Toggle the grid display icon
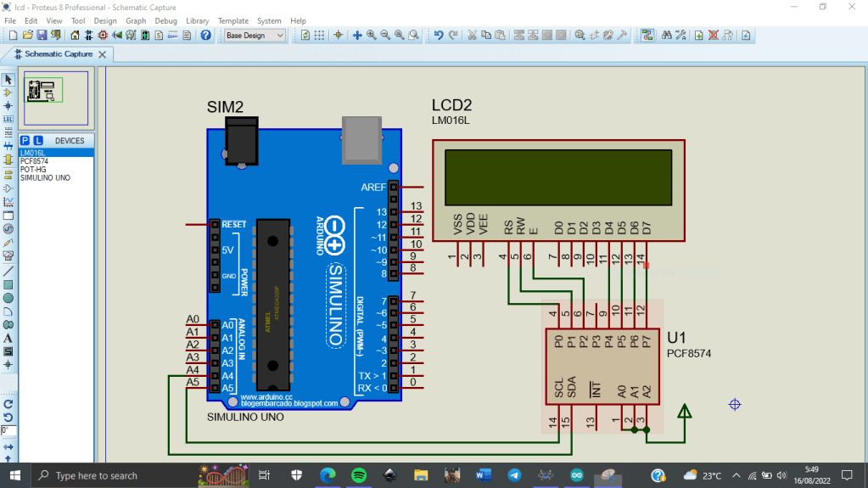The image size is (868, 488). click(x=319, y=36)
